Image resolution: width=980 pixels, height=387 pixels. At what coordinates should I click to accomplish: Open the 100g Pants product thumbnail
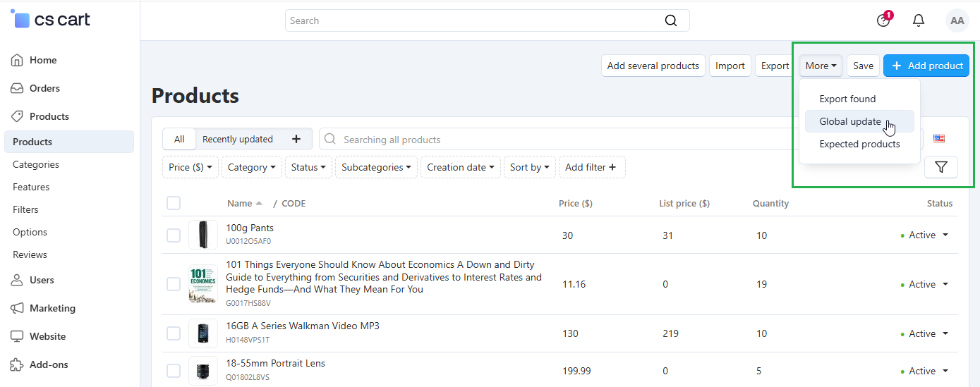[x=203, y=235]
